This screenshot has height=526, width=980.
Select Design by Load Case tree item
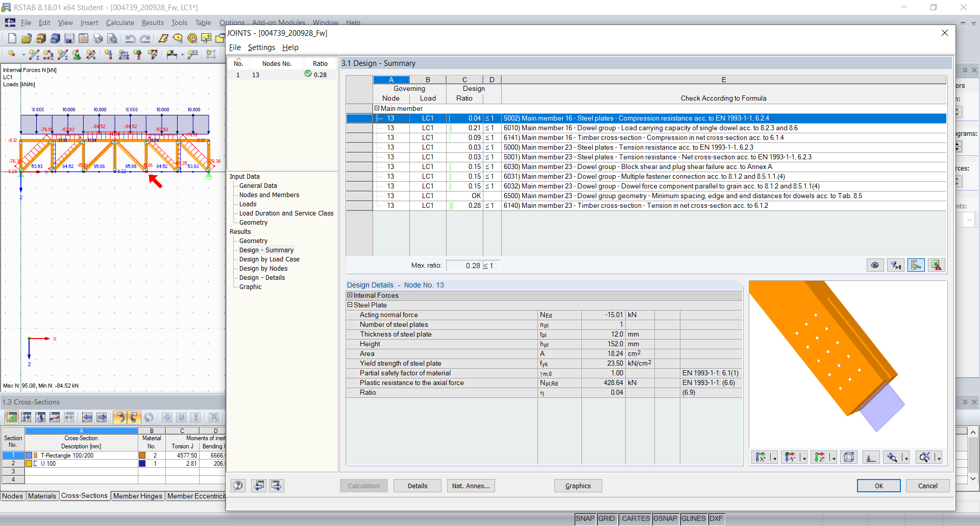(269, 259)
